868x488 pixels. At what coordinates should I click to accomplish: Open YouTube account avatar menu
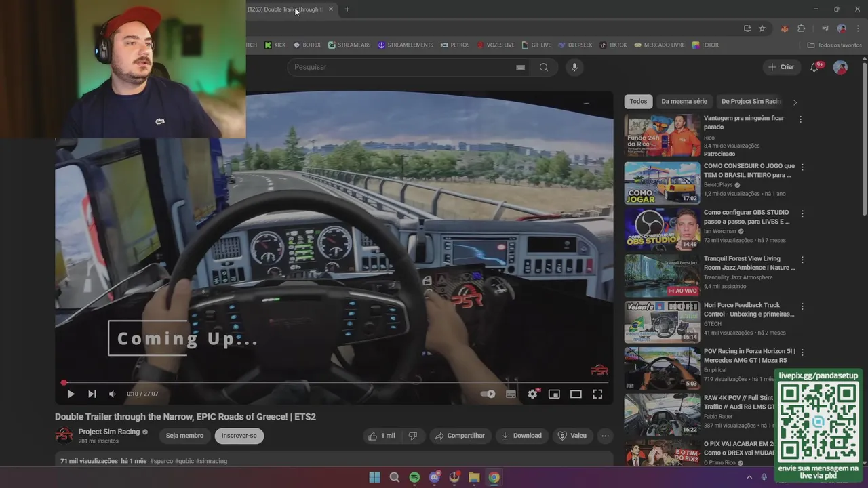point(840,67)
